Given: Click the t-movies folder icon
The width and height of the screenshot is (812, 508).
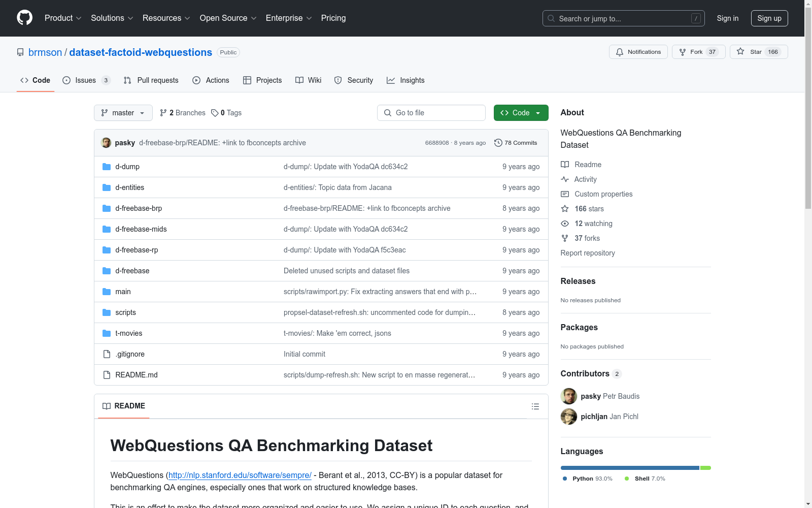Looking at the screenshot, I should [x=107, y=333].
